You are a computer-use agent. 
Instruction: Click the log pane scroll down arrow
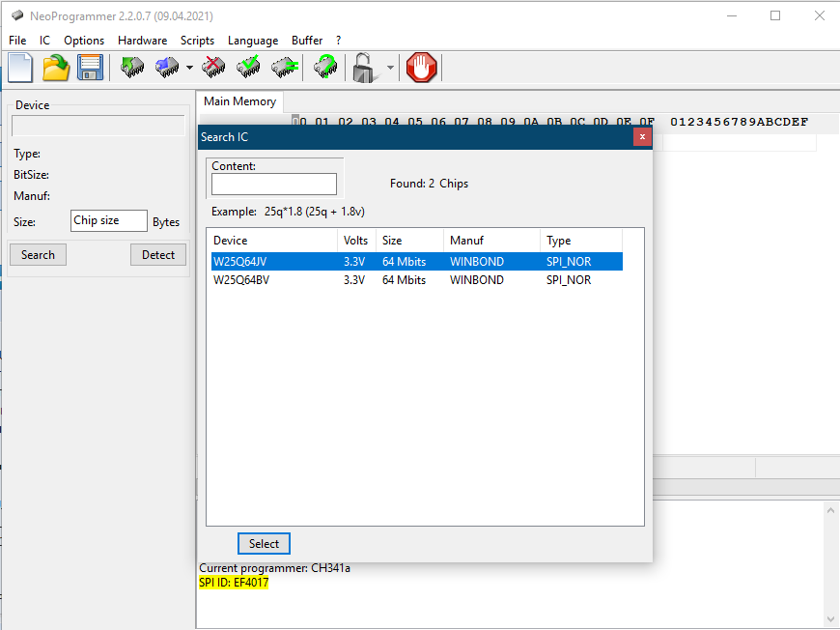pyautogui.click(x=831, y=619)
